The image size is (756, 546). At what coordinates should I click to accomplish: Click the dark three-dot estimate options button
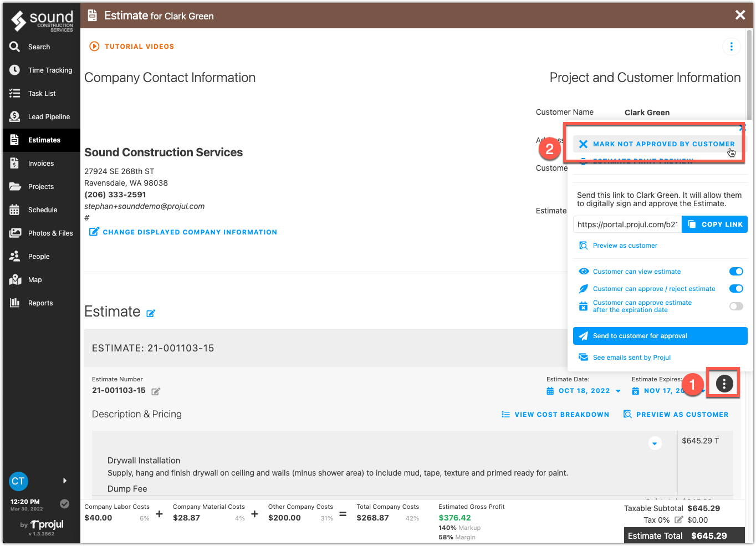724,383
